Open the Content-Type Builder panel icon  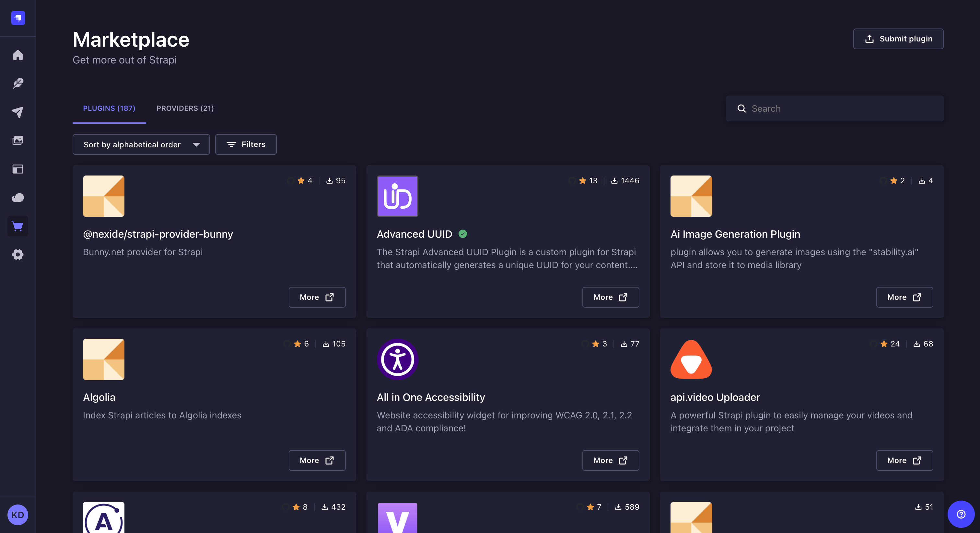click(x=17, y=169)
